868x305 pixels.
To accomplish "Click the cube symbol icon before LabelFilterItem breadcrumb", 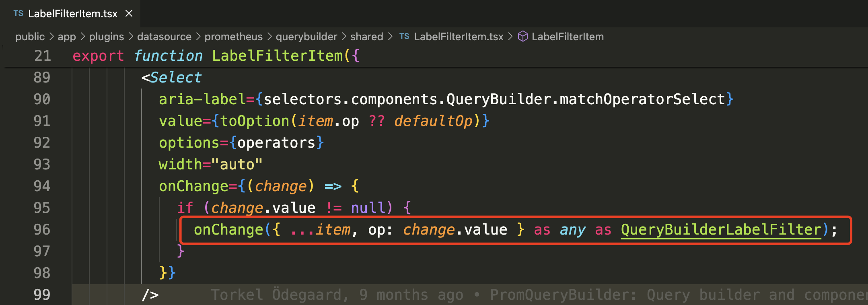I will point(522,36).
